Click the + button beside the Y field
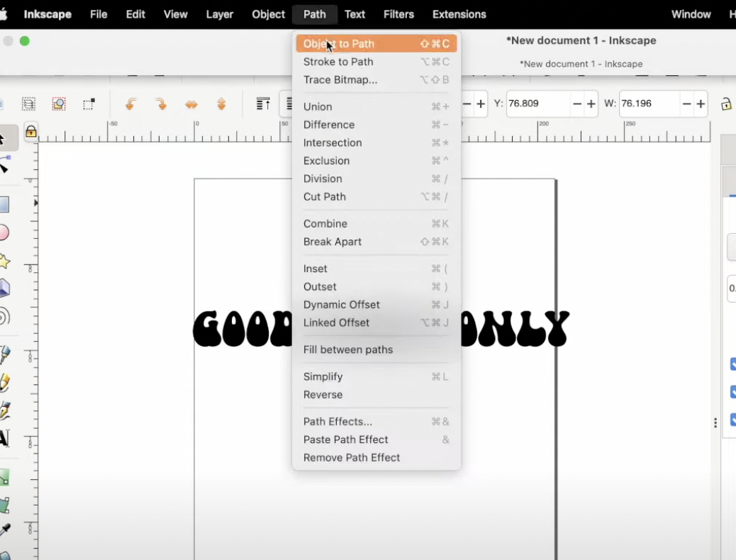Screen dimensions: 736x560 coord(590,104)
